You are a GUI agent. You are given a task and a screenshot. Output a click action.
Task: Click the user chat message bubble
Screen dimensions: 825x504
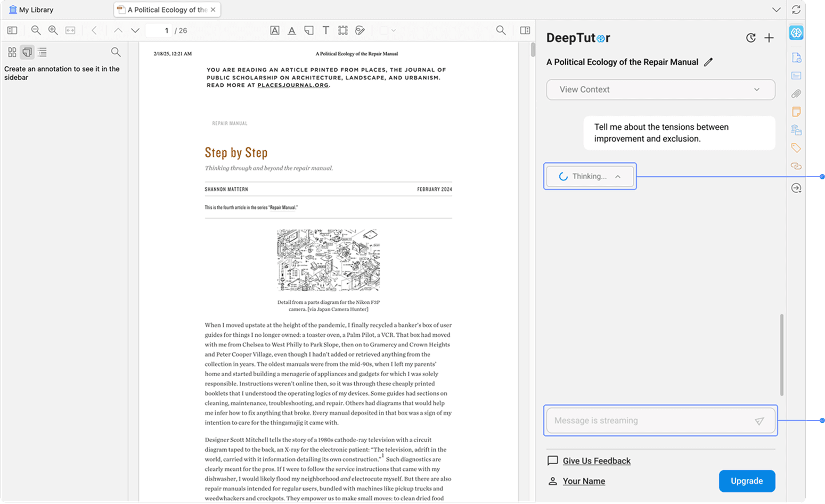(x=679, y=133)
